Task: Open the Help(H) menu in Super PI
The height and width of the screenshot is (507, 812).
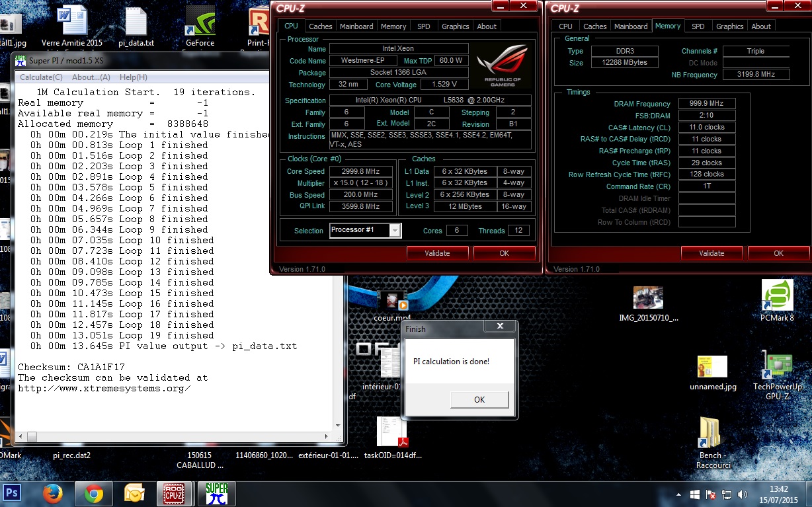Action: pyautogui.click(x=134, y=77)
